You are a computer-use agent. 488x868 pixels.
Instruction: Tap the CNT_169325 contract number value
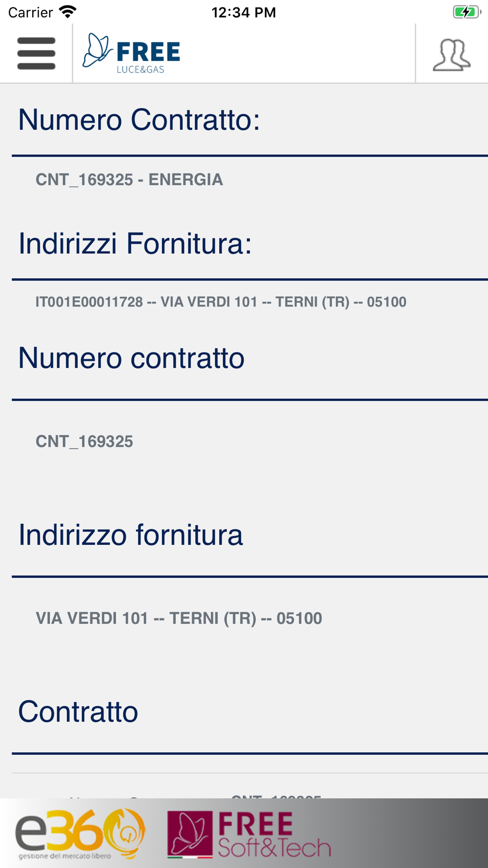click(x=84, y=441)
